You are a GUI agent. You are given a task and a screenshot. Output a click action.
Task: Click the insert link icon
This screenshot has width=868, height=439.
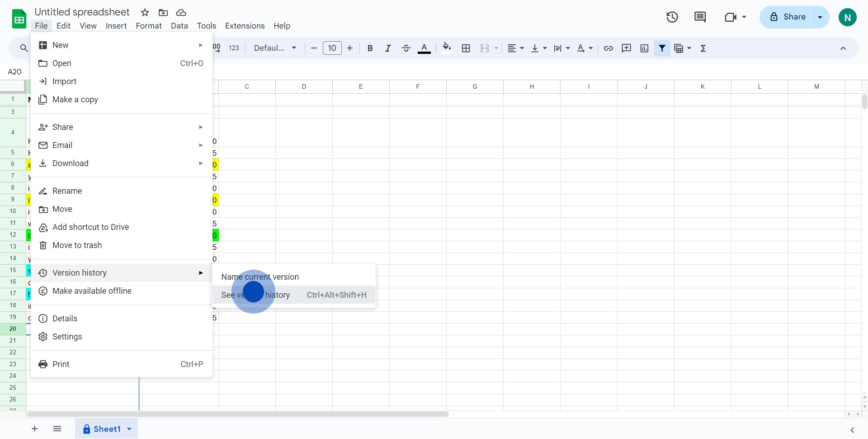coord(608,48)
